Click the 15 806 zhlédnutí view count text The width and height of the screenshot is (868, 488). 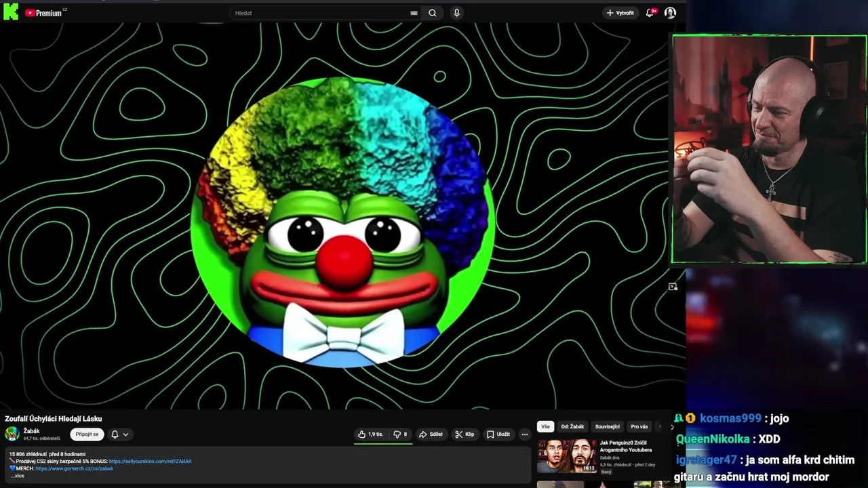click(27, 454)
